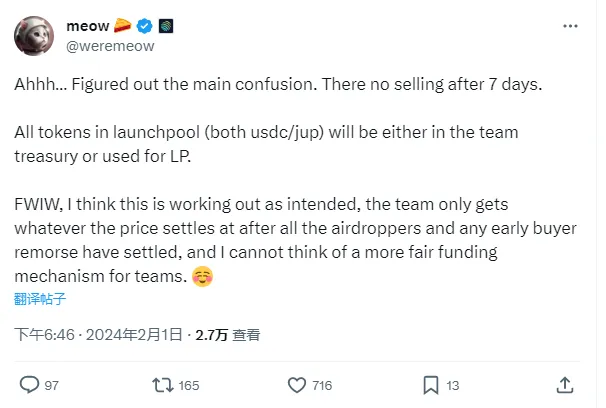Open meow's cat profile avatar
The height and width of the screenshot is (408, 606).
pyautogui.click(x=34, y=36)
